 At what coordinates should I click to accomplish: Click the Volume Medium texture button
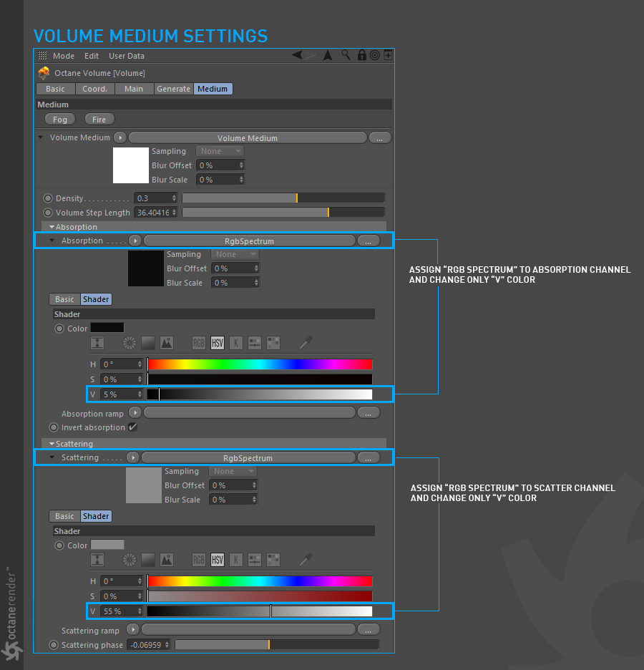click(x=248, y=138)
